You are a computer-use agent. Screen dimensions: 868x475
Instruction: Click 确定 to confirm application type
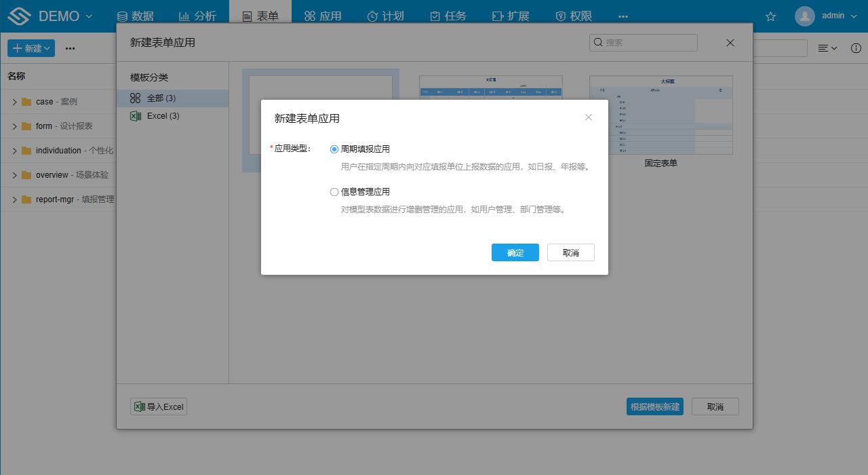[x=515, y=252]
